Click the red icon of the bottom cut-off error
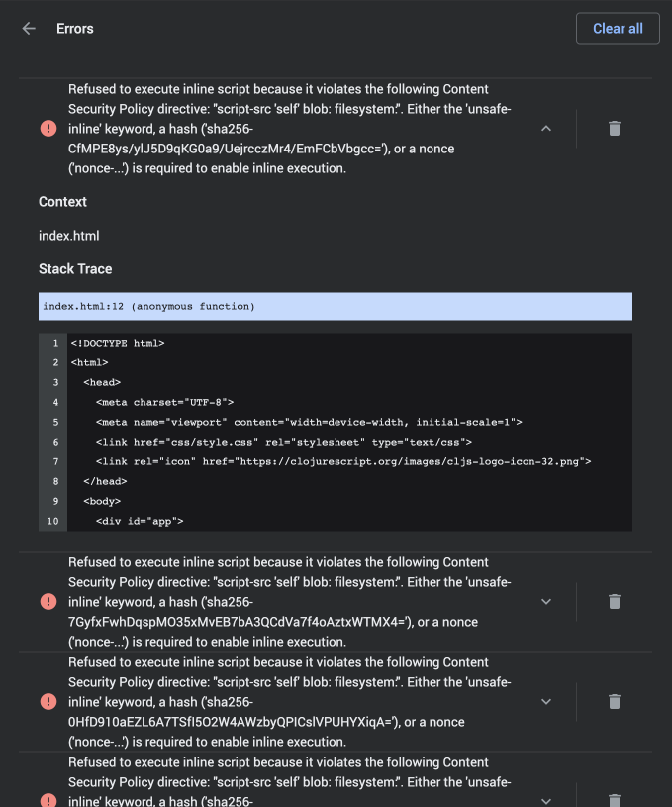The width and height of the screenshot is (672, 807). [48, 800]
